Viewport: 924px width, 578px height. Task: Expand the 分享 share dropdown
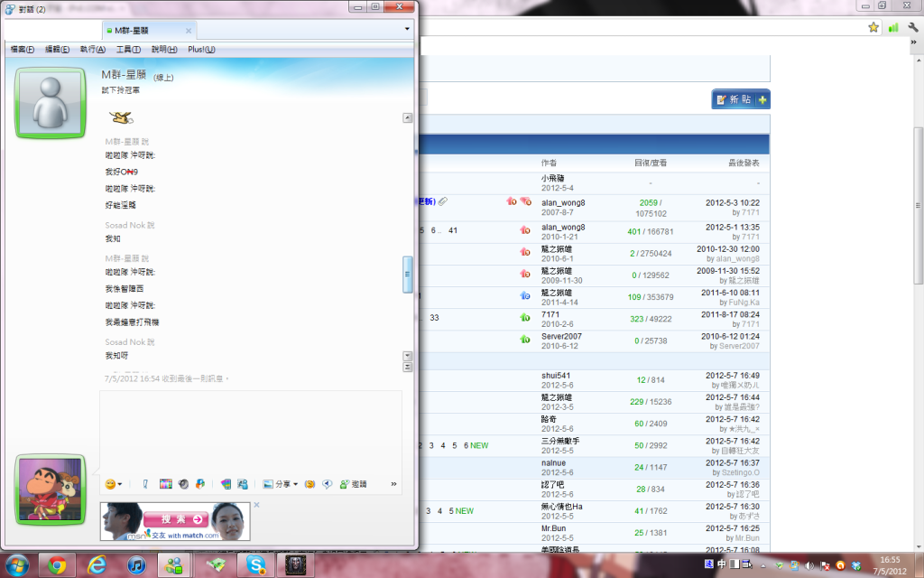click(x=281, y=484)
